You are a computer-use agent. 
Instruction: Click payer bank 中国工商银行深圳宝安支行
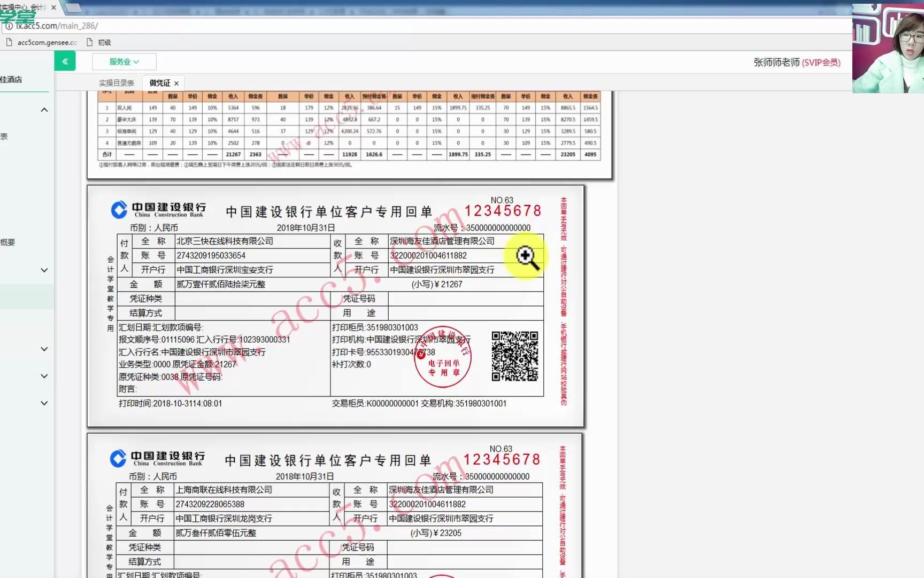click(225, 270)
